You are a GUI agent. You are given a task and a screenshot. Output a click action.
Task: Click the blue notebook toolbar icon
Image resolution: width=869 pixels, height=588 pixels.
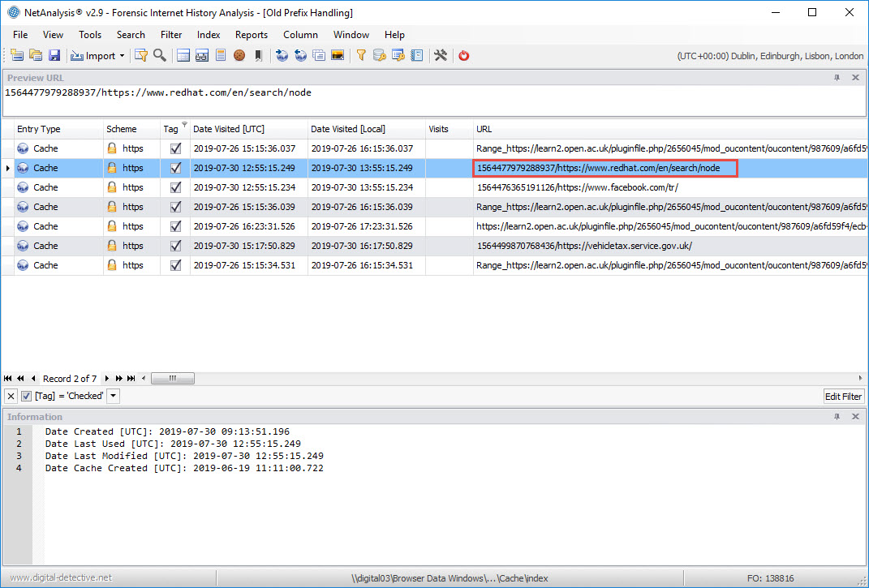pyautogui.click(x=417, y=55)
